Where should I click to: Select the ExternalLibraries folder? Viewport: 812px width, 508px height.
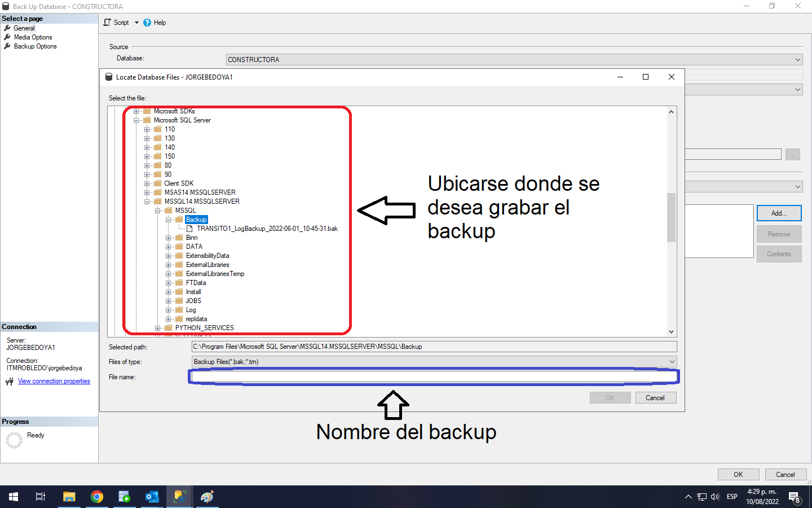(208, 265)
